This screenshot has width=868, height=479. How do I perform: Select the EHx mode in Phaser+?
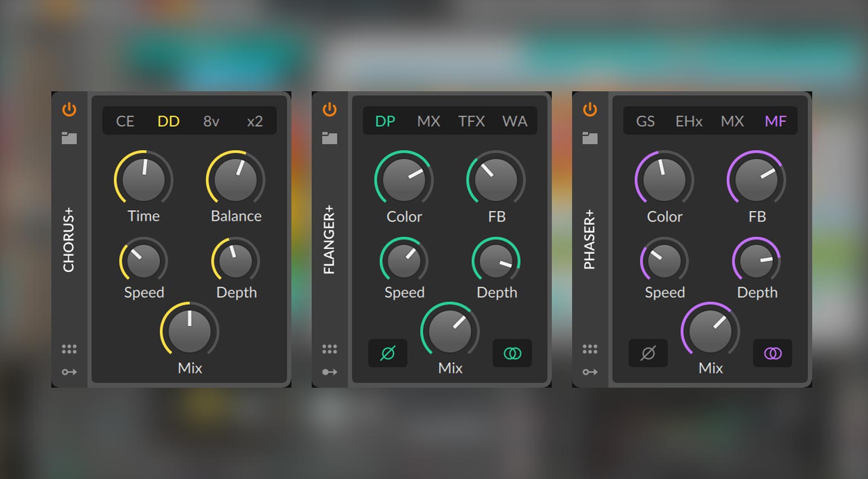[689, 121]
